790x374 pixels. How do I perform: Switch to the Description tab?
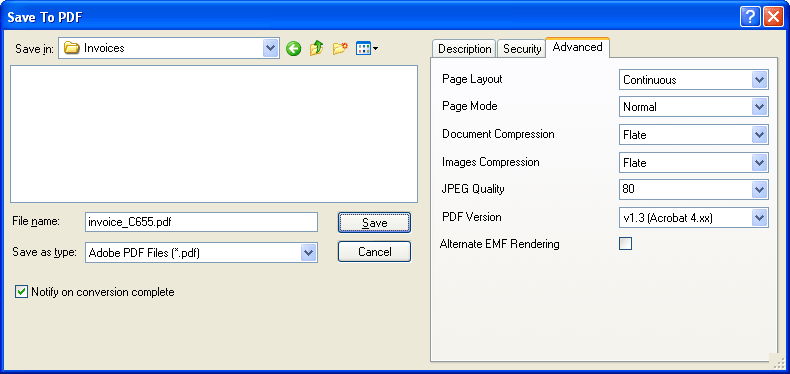point(465,49)
